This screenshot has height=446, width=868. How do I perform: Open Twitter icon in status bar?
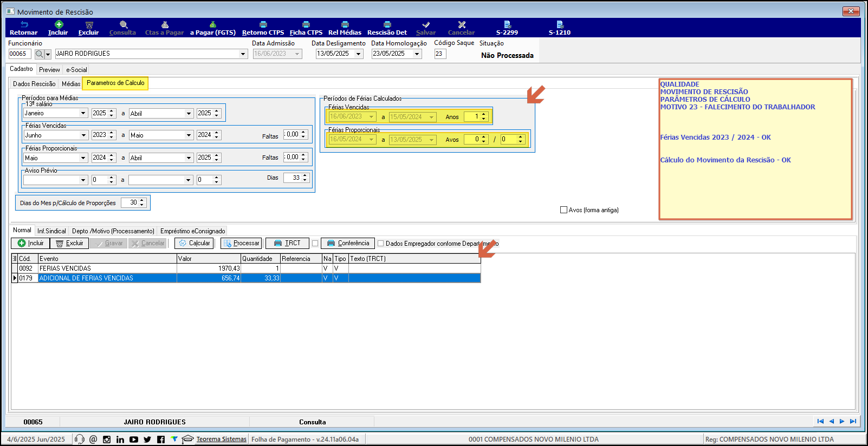(147, 440)
